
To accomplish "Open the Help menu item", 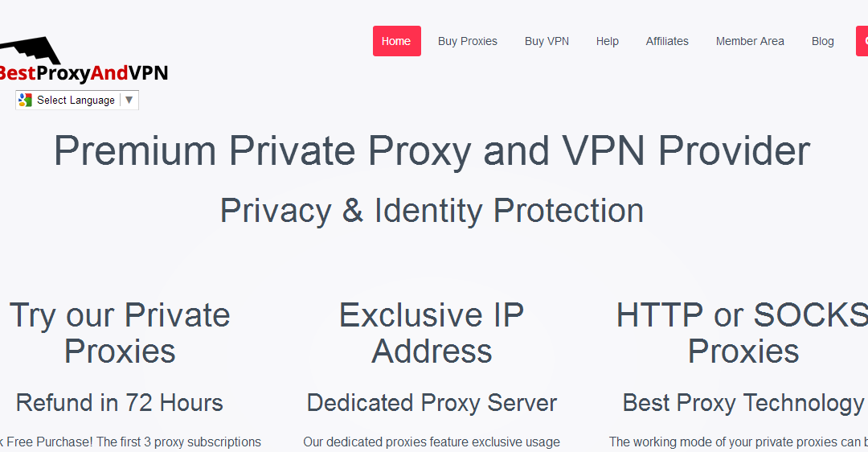I will (607, 41).
